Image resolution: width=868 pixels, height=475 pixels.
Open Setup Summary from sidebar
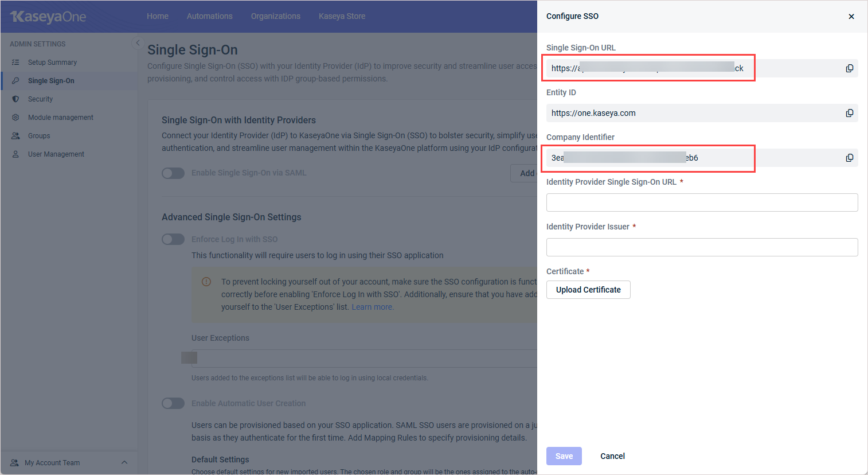pyautogui.click(x=52, y=63)
